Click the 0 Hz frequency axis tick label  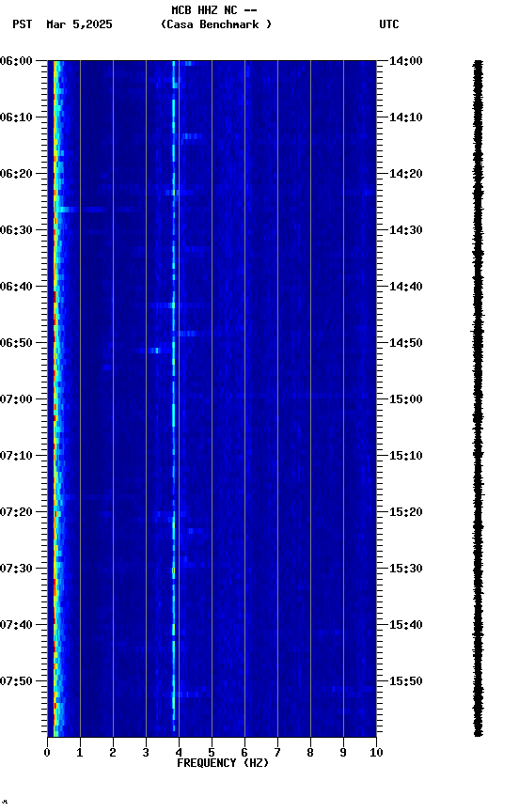(x=47, y=753)
